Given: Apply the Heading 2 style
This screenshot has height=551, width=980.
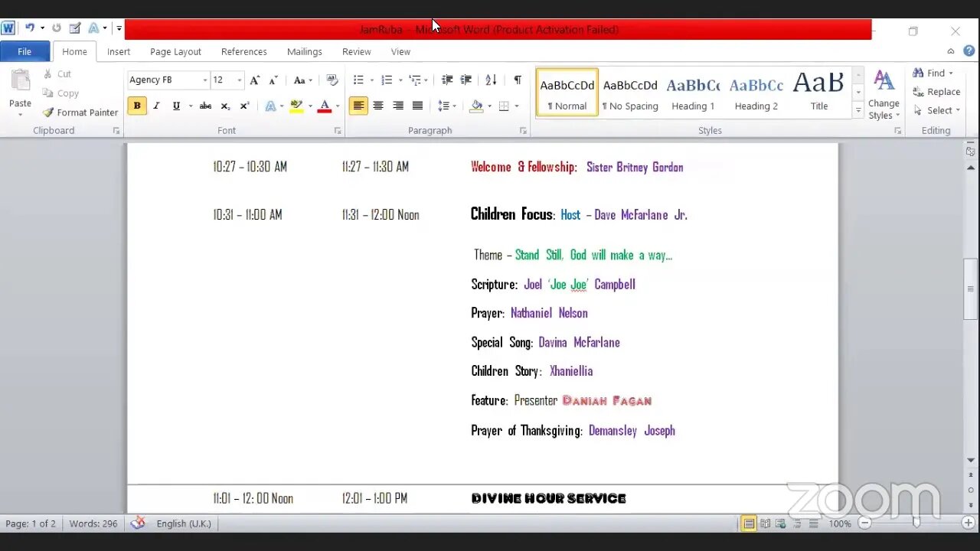Looking at the screenshot, I should point(756,92).
